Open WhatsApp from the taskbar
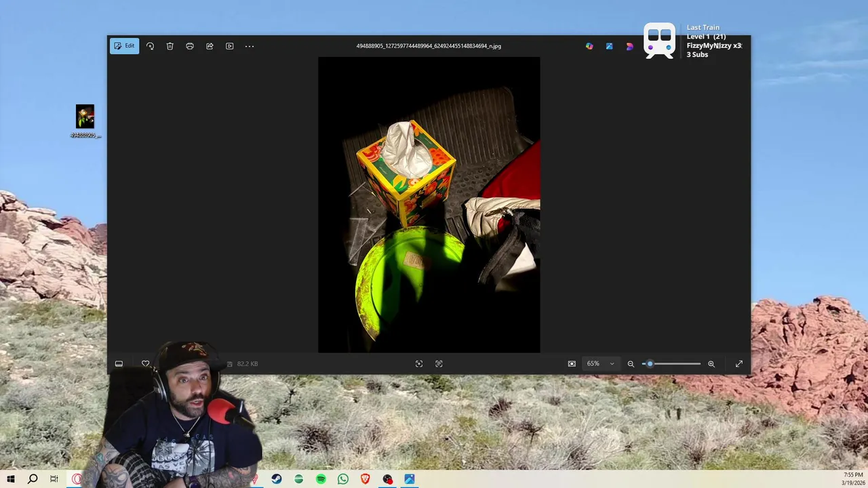Viewport: 868px width, 488px height. tap(343, 479)
